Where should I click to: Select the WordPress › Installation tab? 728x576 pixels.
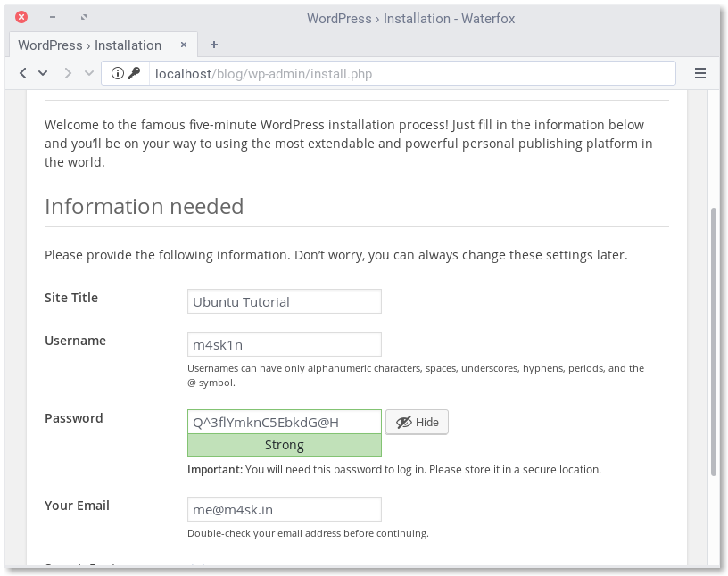tap(89, 45)
